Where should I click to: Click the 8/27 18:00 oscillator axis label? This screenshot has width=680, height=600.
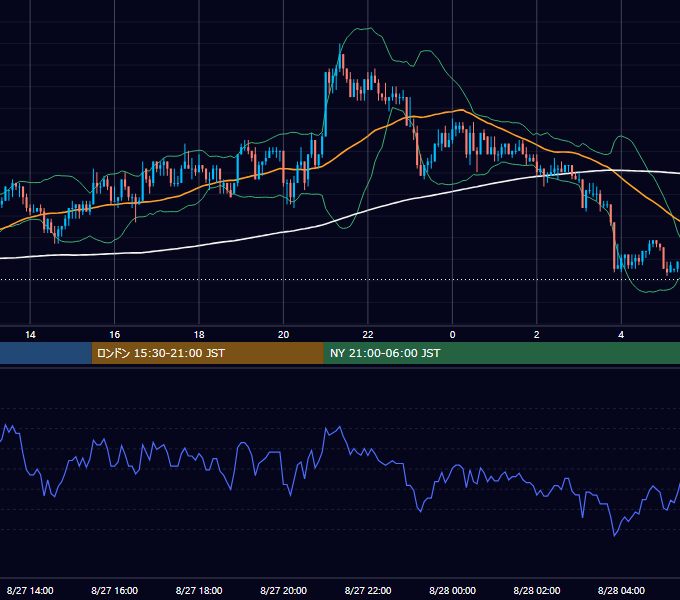tap(199, 590)
